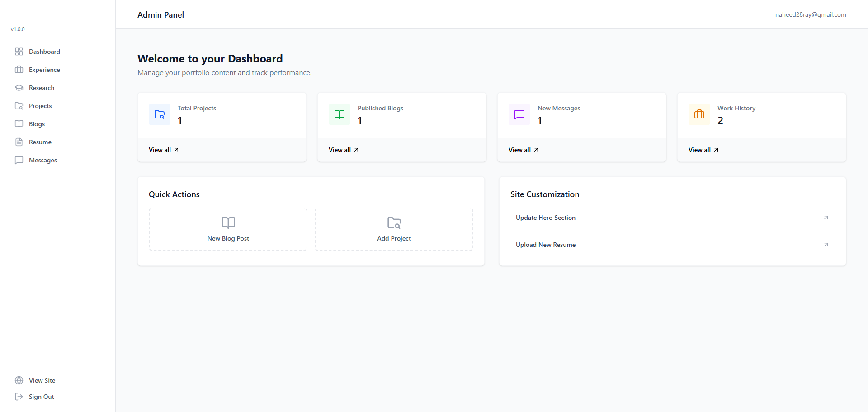Click the Experience briefcase icon
This screenshot has width=868, height=412.
[x=19, y=70]
